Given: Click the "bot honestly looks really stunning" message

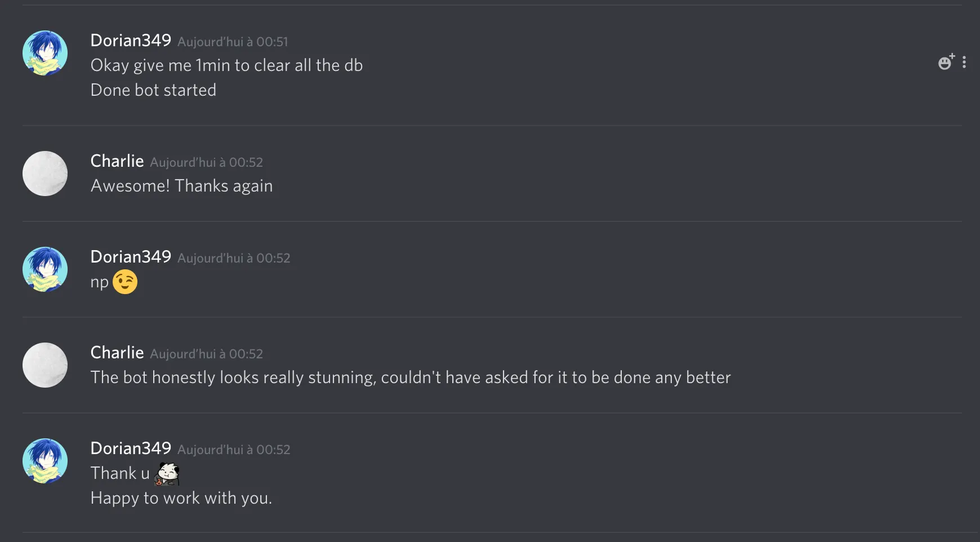Looking at the screenshot, I should click(x=410, y=377).
